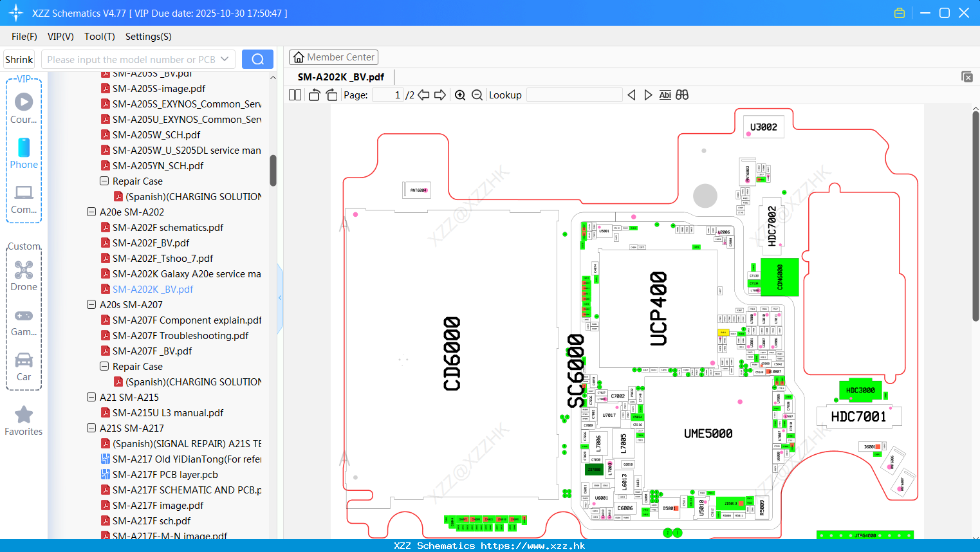980x552 pixels.
Task: Open SM-A217F PCB layer.pcb
Action: pos(165,474)
